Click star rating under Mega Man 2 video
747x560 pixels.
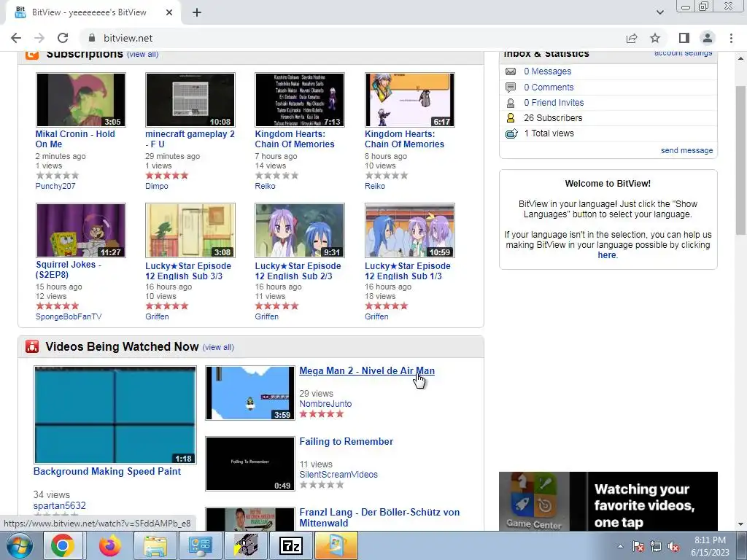coord(321,414)
